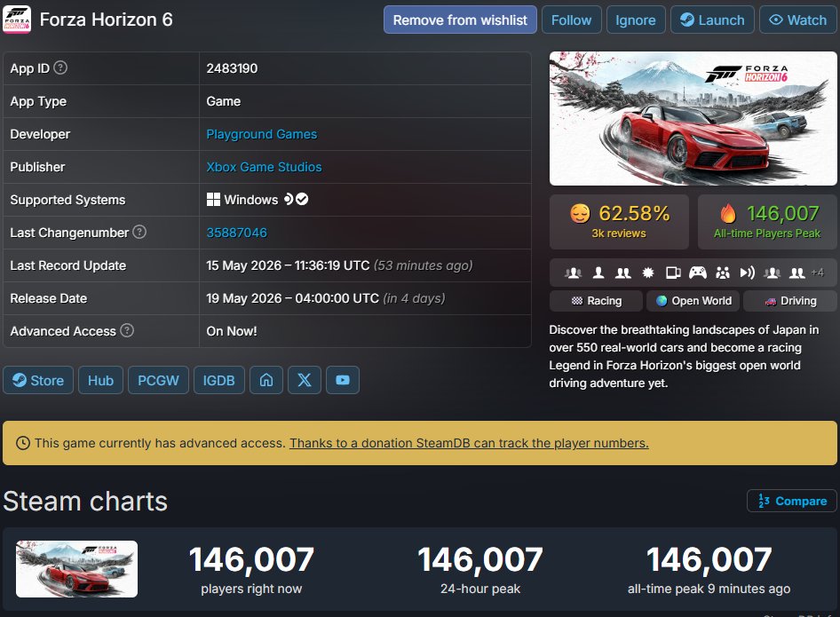
Task: Click the Windows logo in Supported Systems
Action: click(x=213, y=199)
